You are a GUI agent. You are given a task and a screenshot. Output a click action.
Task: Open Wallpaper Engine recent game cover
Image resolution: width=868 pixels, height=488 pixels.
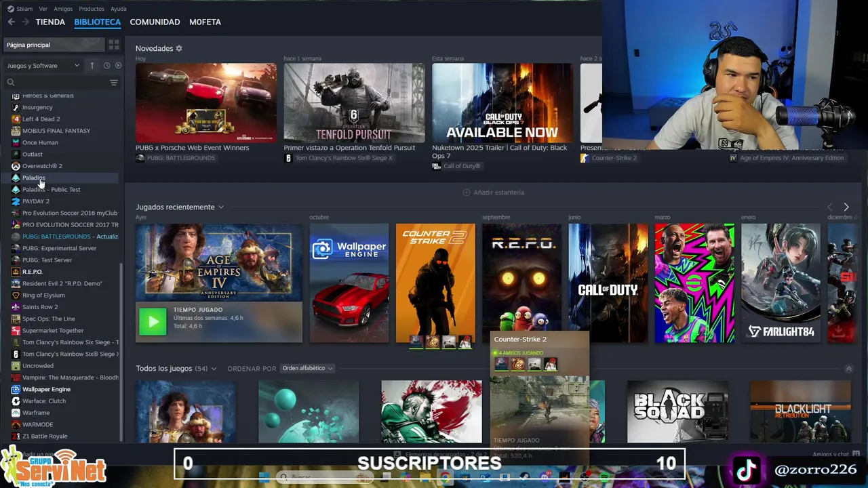tap(349, 283)
